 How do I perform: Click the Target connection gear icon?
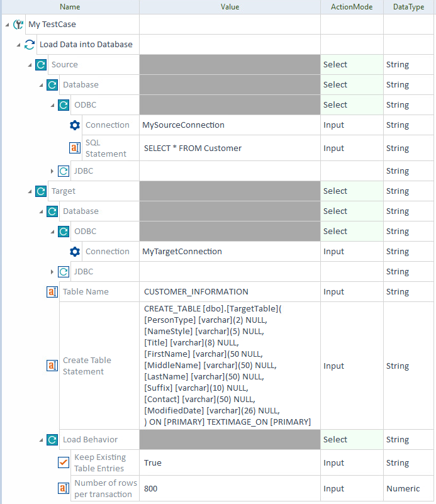(x=75, y=252)
